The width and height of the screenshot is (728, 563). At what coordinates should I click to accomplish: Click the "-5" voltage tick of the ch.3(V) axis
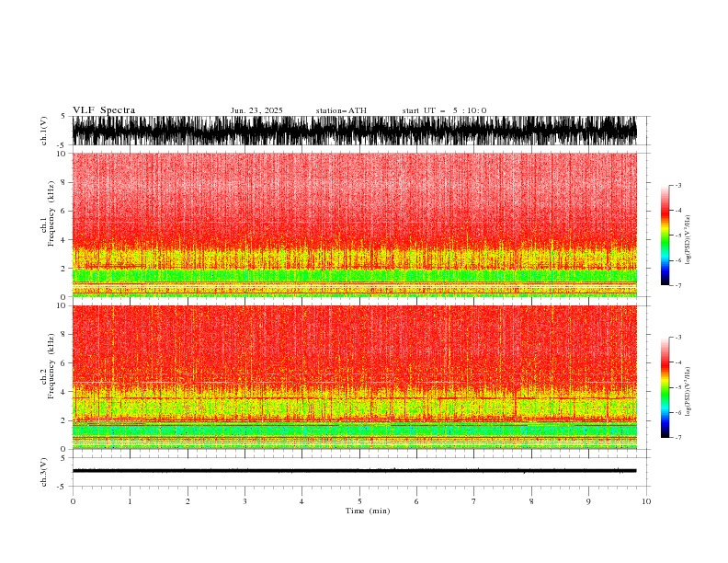pos(63,487)
